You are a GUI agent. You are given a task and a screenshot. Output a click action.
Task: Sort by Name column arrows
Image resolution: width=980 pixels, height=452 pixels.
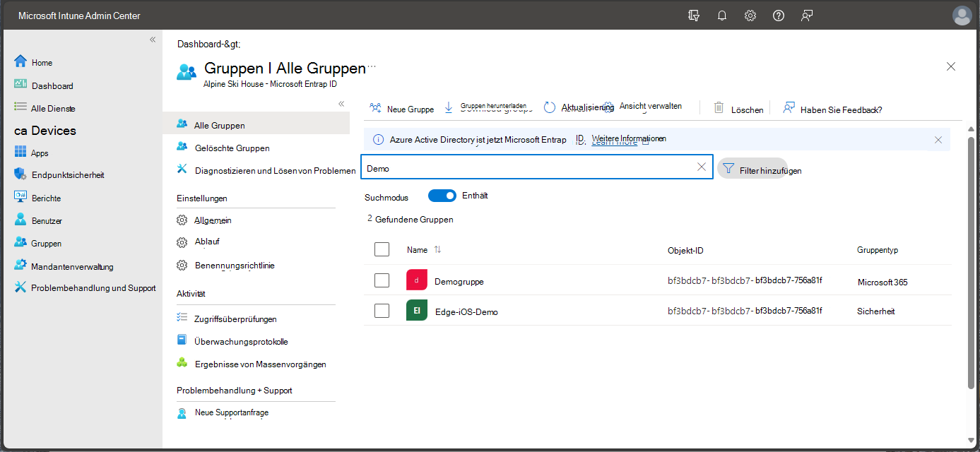coord(437,250)
